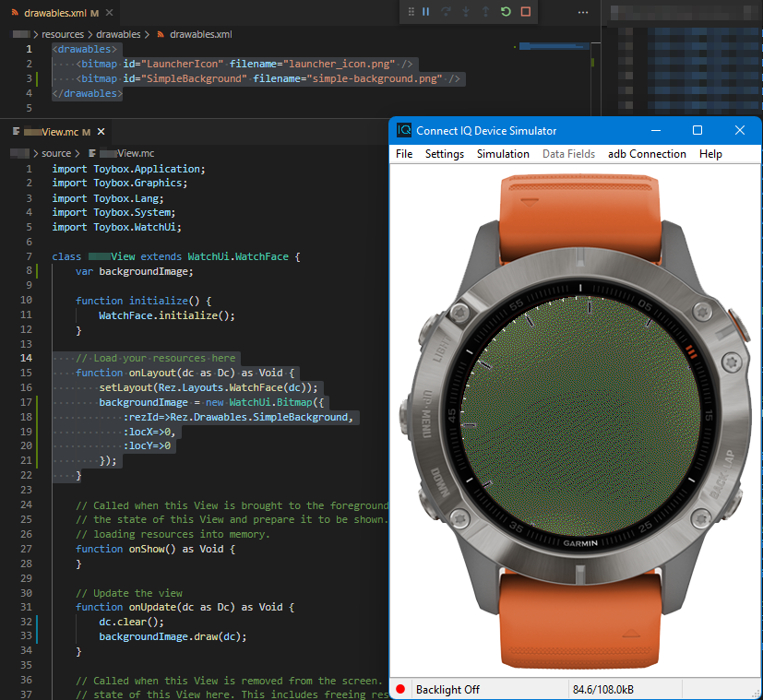Click the 'dc.clear();' line
The image size is (763, 700).
click(131, 622)
